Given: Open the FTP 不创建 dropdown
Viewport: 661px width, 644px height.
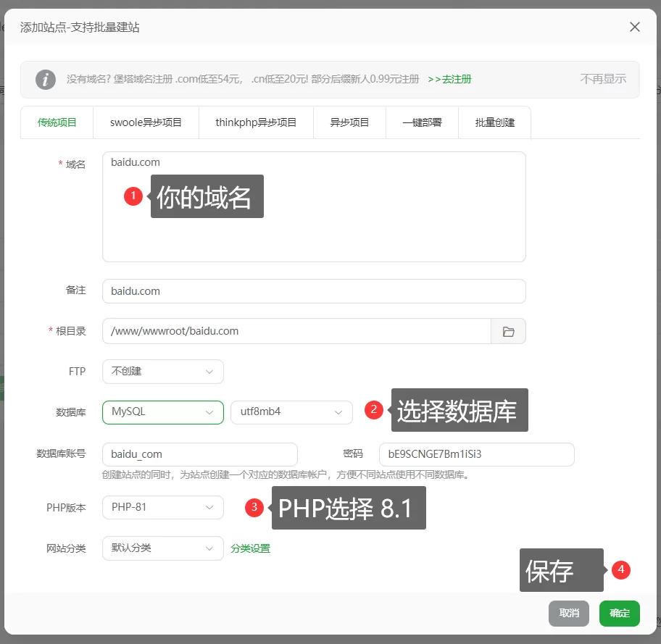Looking at the screenshot, I should pos(162,371).
